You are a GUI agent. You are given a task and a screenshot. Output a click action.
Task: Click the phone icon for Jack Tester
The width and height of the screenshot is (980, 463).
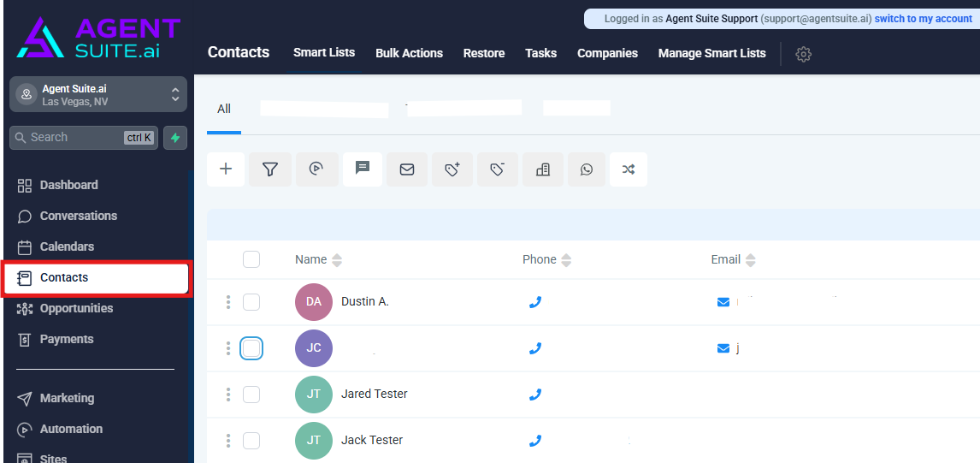[x=535, y=441]
